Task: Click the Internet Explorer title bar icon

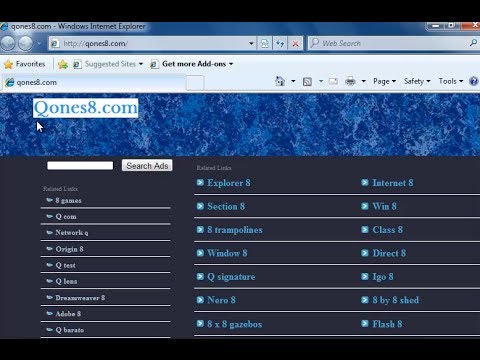Action: coord(4,26)
